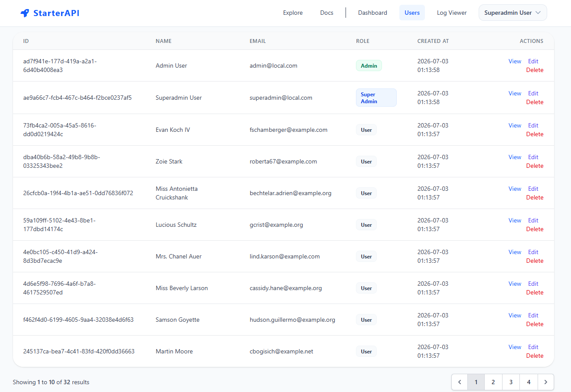Screen dimensions: 571x392
Task: Click email fschamberger@example.com
Action: (x=288, y=130)
